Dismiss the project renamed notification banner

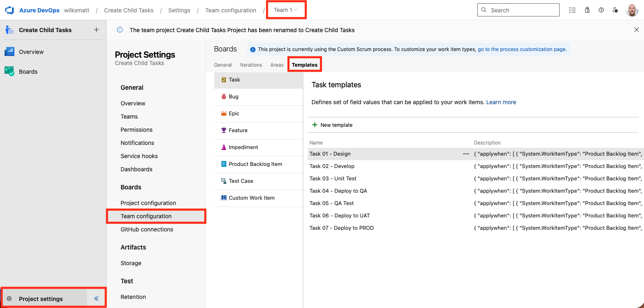click(637, 30)
